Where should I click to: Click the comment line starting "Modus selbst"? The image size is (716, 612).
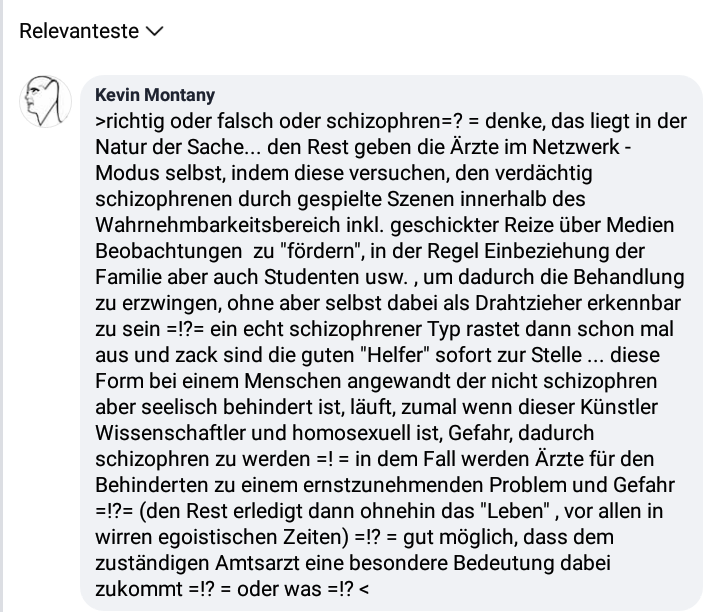pyautogui.click(x=344, y=174)
